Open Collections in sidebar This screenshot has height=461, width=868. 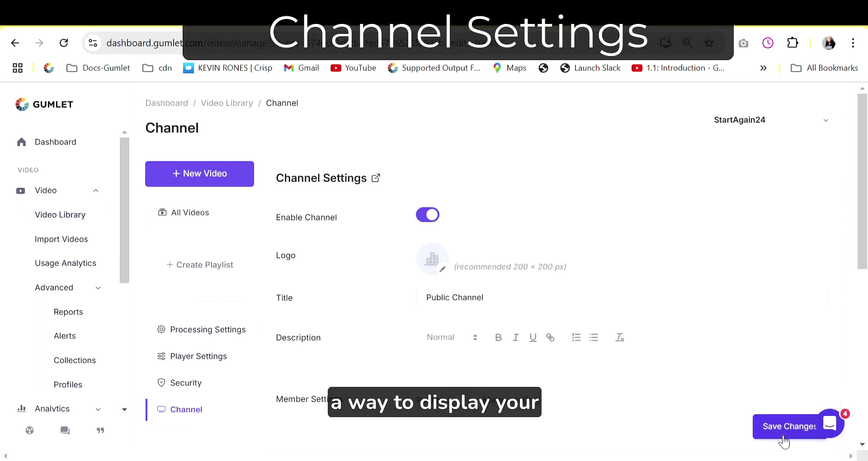tap(75, 360)
